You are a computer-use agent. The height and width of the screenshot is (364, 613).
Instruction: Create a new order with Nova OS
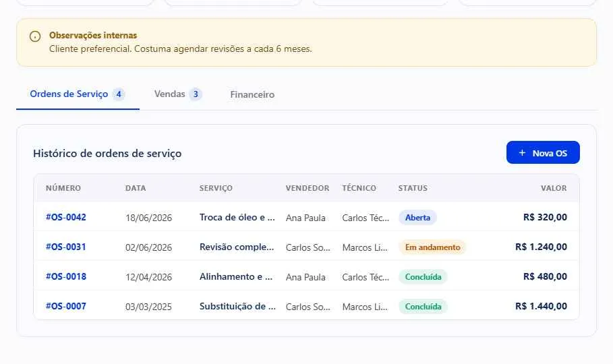pos(543,153)
